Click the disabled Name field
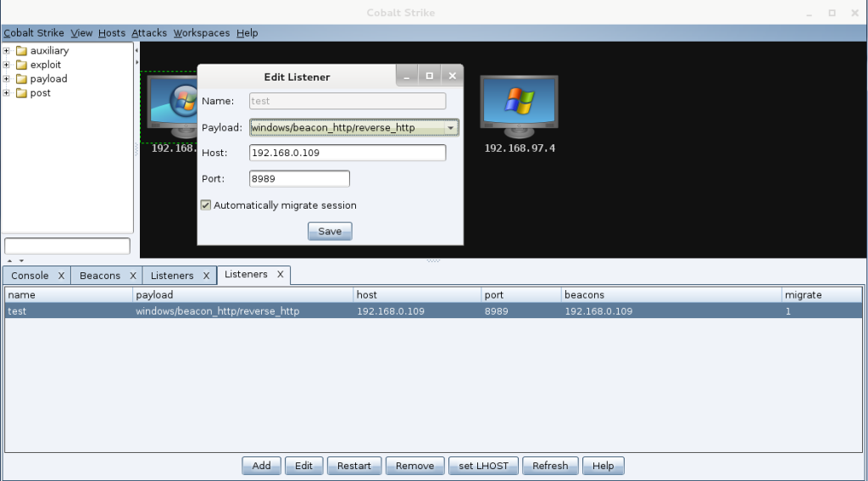Screen dimensions: 868x481 (x=348, y=101)
